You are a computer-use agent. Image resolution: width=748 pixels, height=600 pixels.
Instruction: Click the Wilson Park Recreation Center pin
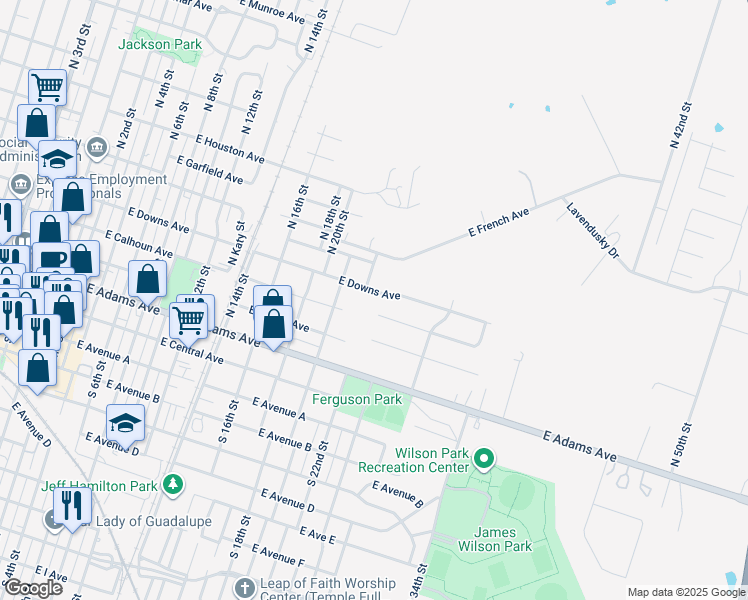(x=485, y=460)
